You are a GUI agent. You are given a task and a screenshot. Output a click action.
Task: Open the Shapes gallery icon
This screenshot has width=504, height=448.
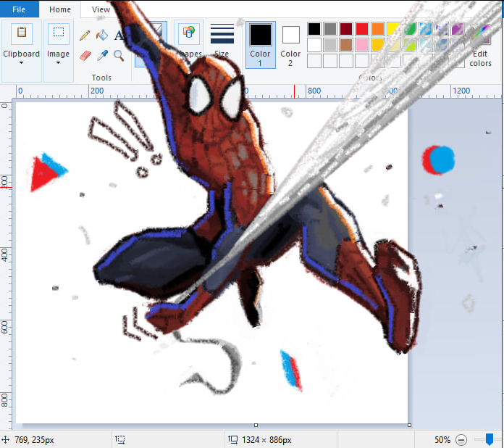[x=189, y=33]
